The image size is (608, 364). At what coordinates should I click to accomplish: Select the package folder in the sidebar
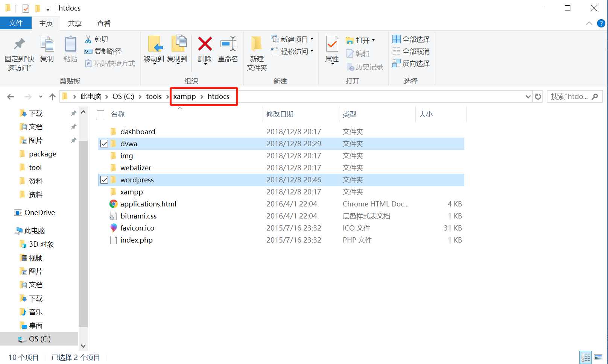click(x=43, y=154)
